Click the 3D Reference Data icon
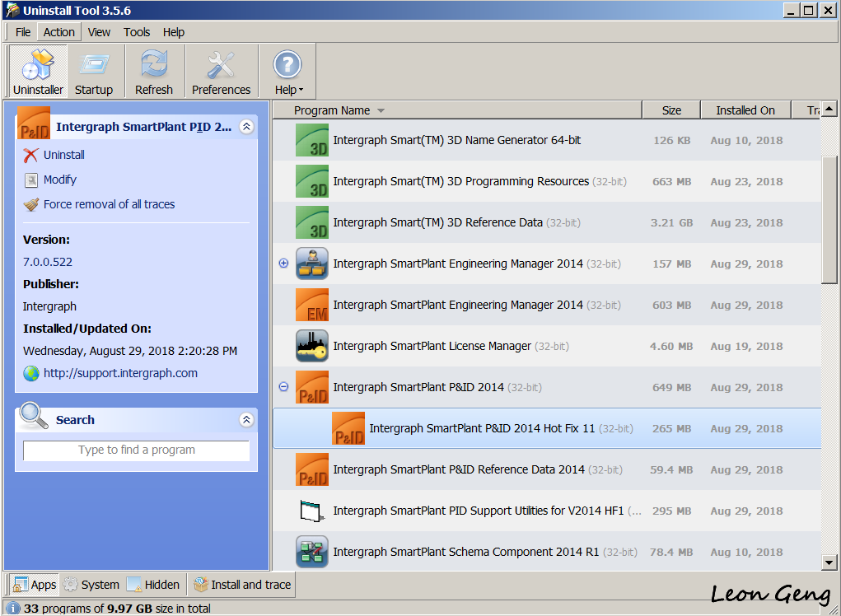 [312, 222]
